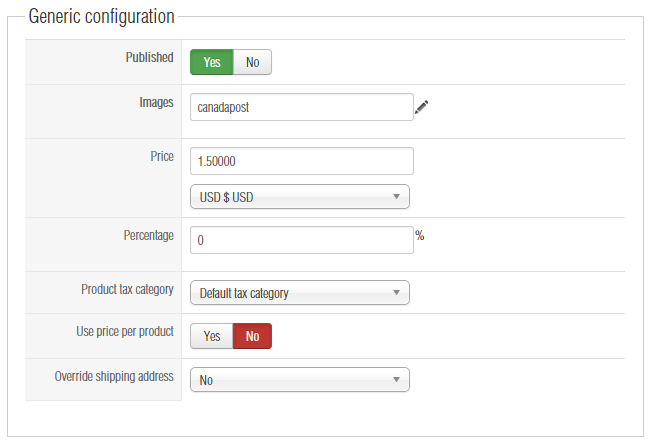
Task: Expand the Default tax category dropdown
Action: pos(299,293)
